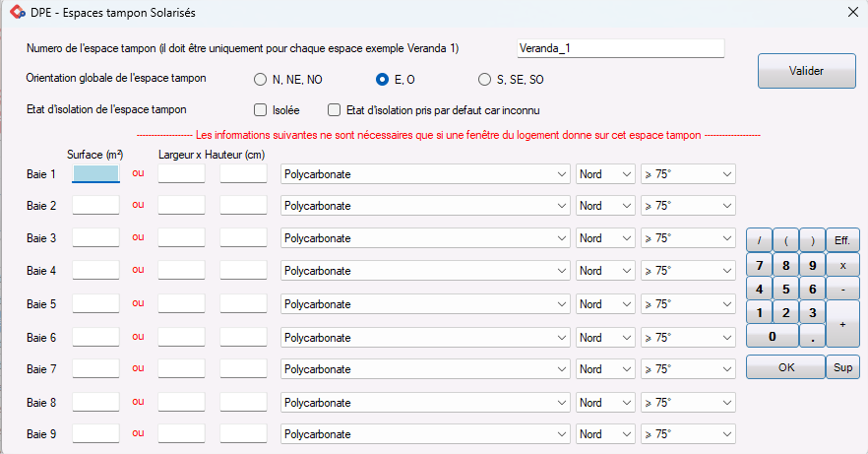Click in the Baie 1 Surface field
The height and width of the screenshot is (454, 868).
coord(95,174)
